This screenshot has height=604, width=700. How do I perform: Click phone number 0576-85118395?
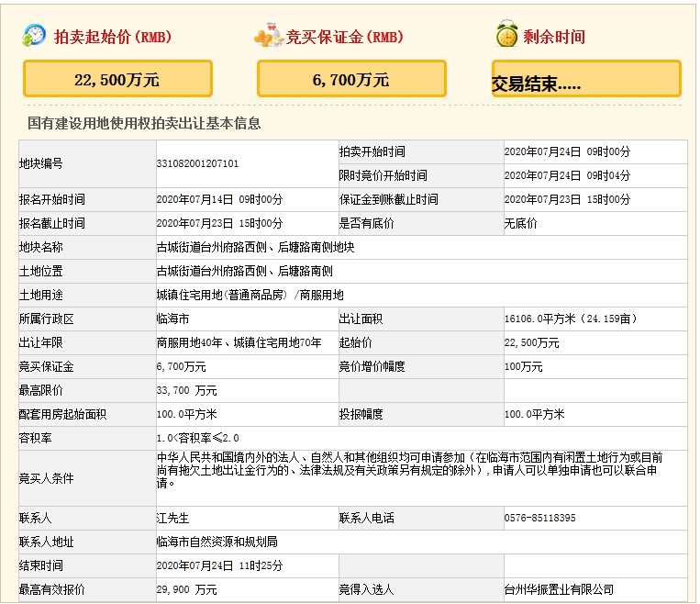tap(539, 519)
